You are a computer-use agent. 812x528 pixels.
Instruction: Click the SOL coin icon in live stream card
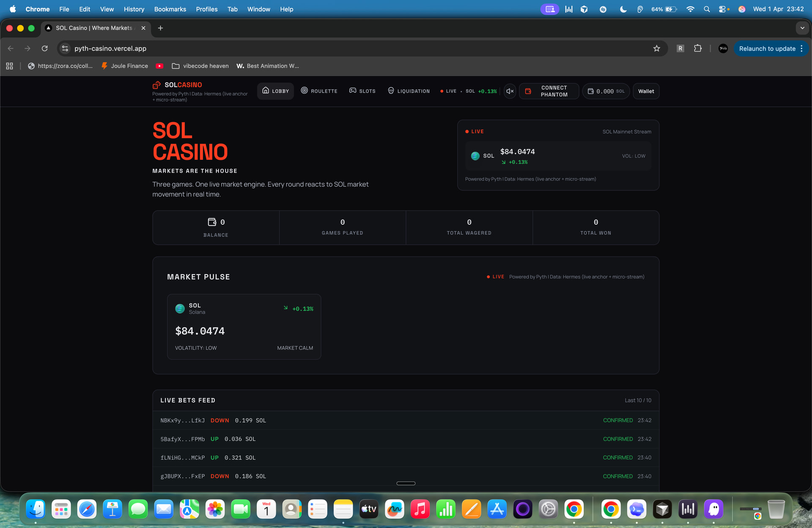tap(475, 156)
